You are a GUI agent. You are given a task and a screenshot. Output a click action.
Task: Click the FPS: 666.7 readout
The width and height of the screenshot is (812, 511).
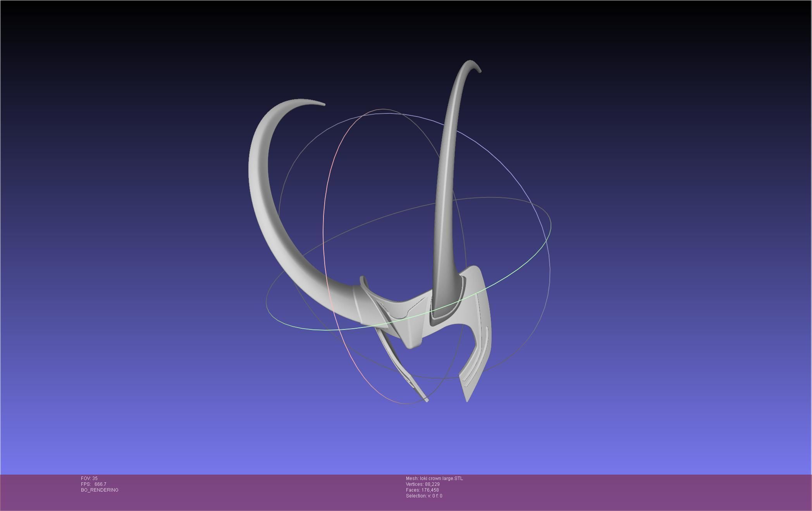pyautogui.click(x=93, y=484)
